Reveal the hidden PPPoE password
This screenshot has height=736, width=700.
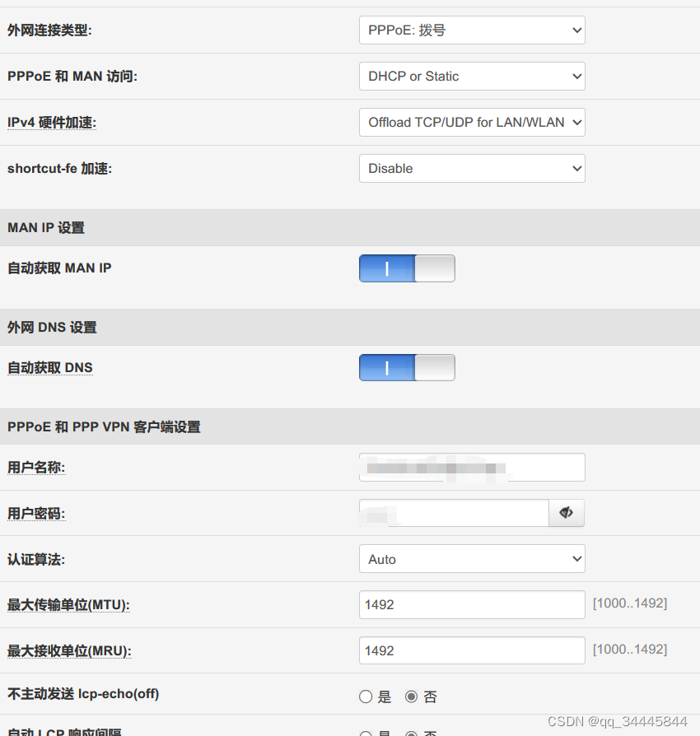(566, 512)
